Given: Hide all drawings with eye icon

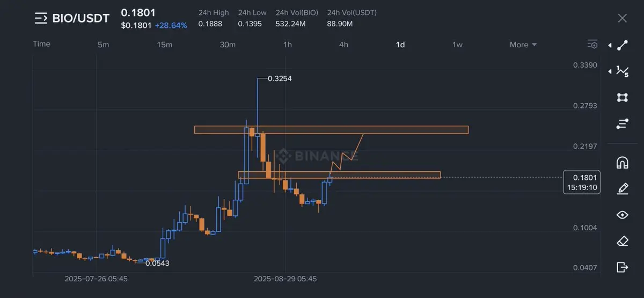Looking at the screenshot, I should 623,215.
